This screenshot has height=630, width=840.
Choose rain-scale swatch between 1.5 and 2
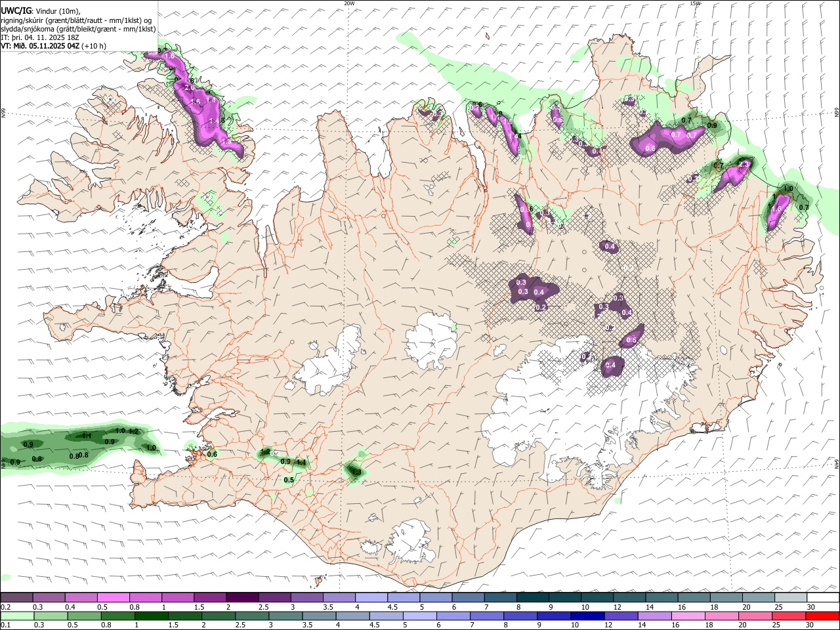[x=184, y=616]
